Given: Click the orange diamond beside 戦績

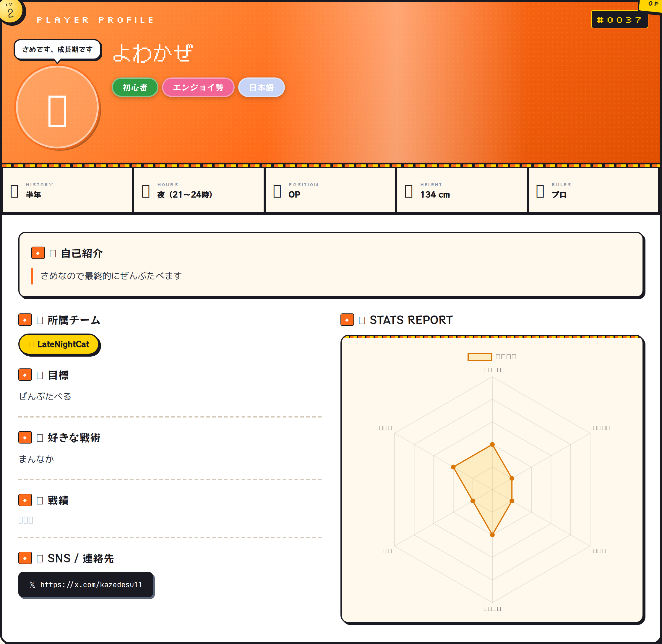Looking at the screenshot, I should tap(25, 500).
